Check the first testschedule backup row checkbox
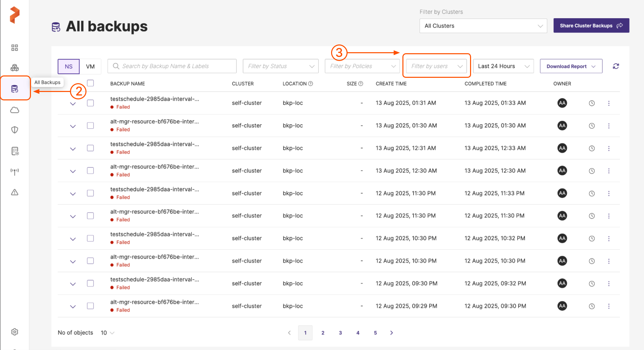 90,103
